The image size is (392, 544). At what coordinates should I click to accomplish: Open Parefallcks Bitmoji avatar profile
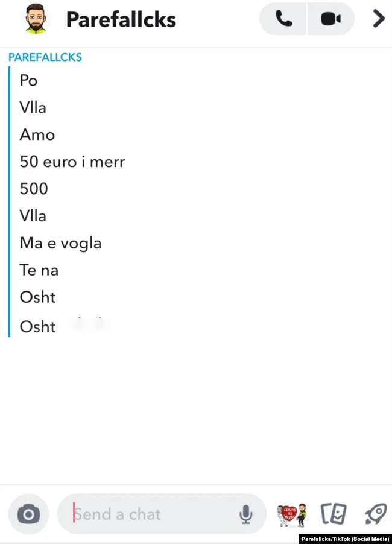click(x=36, y=19)
